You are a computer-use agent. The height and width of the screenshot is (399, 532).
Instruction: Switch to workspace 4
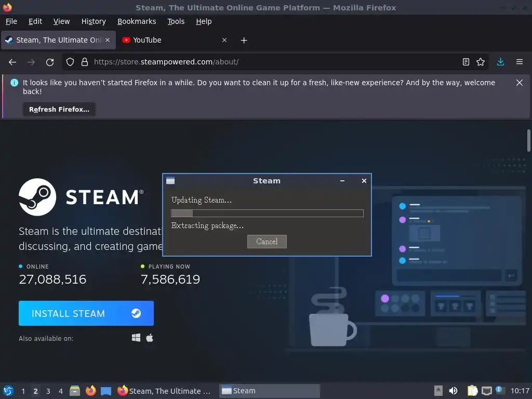click(61, 391)
